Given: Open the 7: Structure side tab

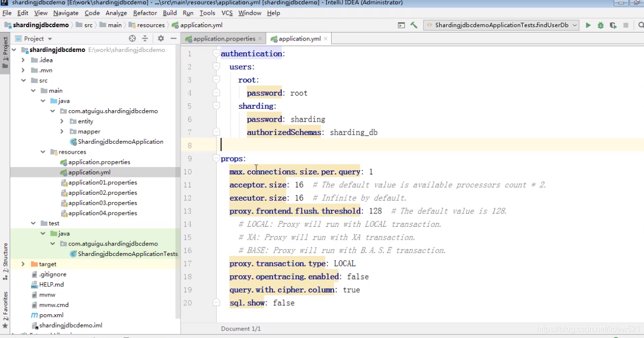Looking at the screenshot, I should 5,262.
